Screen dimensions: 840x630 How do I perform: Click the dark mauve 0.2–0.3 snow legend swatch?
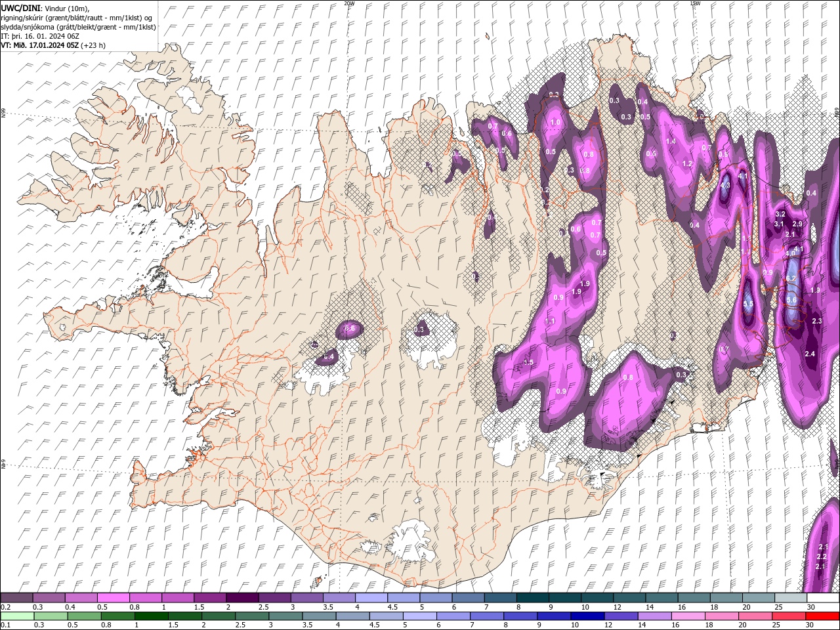[x=16, y=598]
